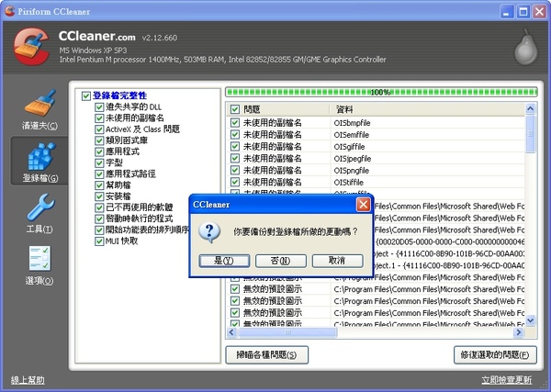551x392 pixels.
Task: Toggle 應用程式路徑 checkbox
Action: tap(99, 174)
